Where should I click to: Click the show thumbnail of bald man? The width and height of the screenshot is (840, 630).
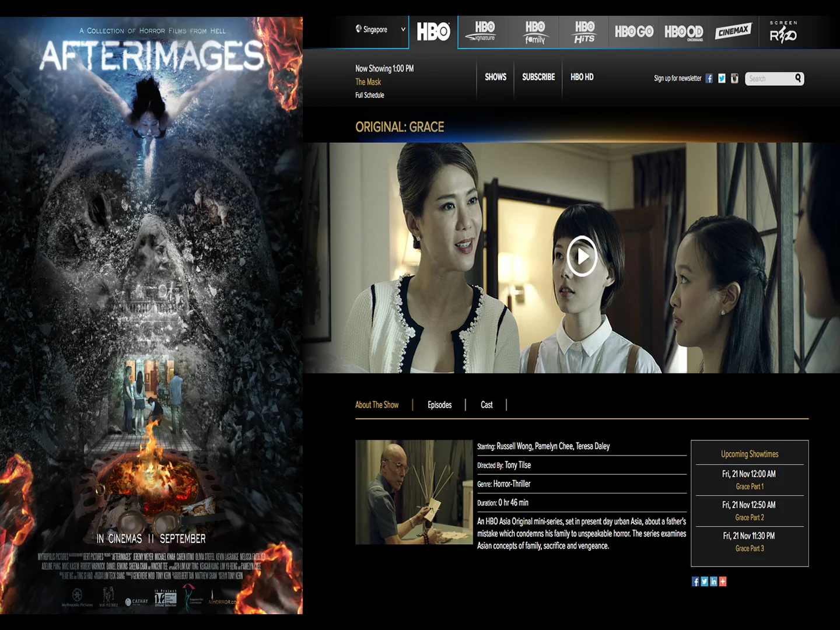click(414, 492)
